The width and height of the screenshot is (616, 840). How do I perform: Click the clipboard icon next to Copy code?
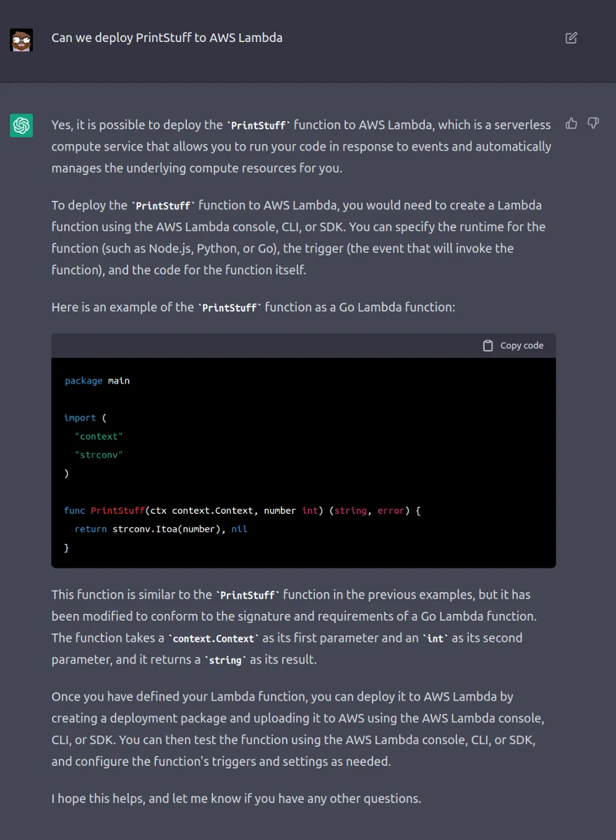487,344
